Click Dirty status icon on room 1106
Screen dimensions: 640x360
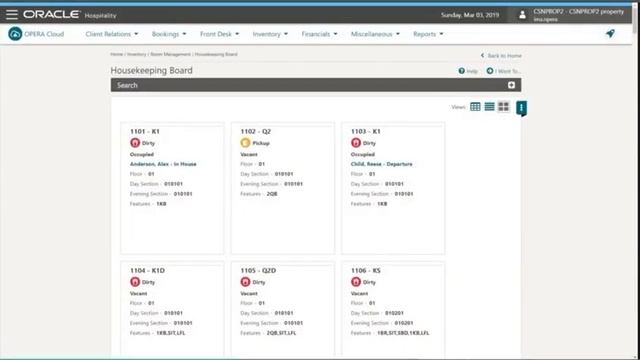[356, 282]
